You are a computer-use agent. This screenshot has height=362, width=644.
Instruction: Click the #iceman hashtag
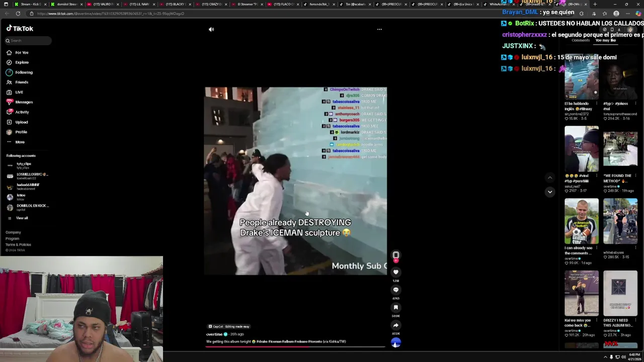coord(275,341)
